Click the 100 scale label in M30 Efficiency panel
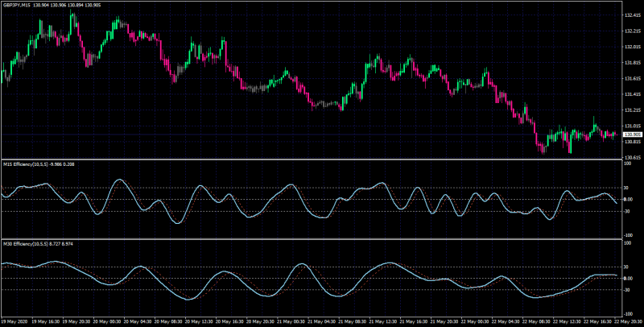The width and height of the screenshot is (644, 327). point(627,242)
